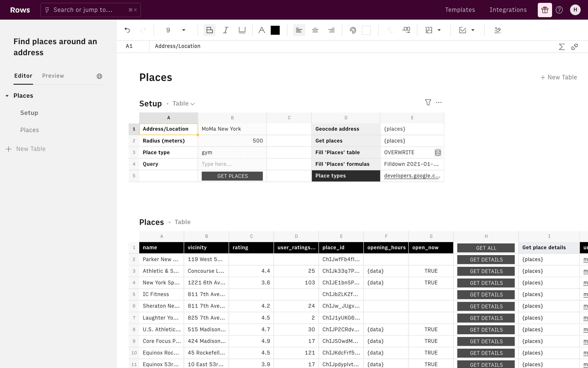Open the Places Table view label
The height and width of the screenshot is (368, 588).
(183, 222)
